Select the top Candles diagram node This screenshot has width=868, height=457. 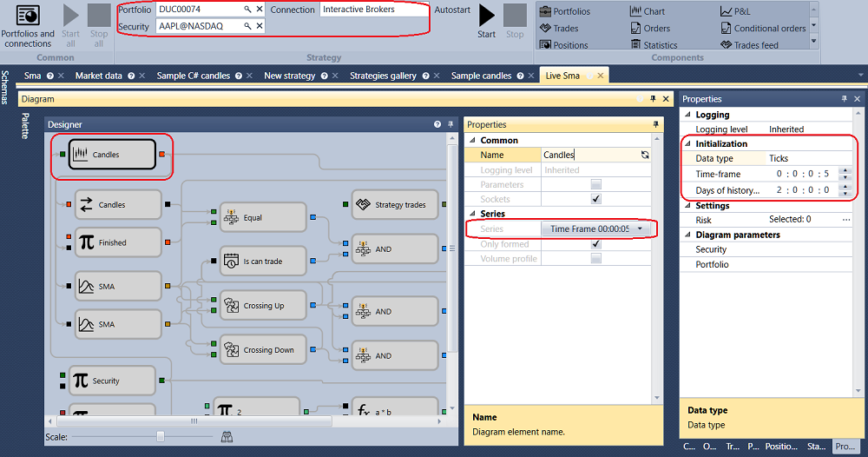[x=112, y=155]
